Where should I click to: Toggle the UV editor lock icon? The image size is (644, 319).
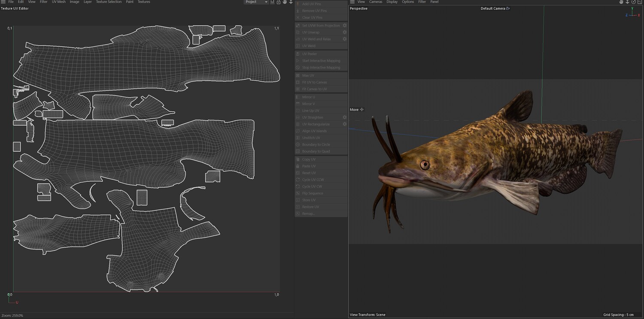[278, 2]
